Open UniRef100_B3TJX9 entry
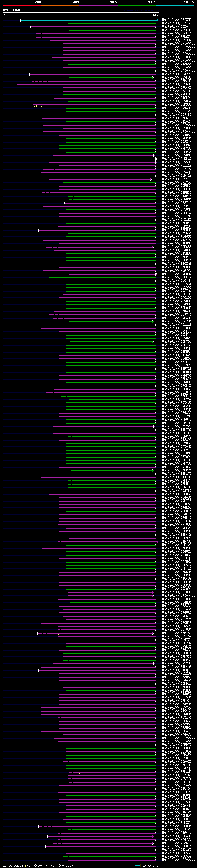Viewport: 197px width, 868px height. pos(177,111)
